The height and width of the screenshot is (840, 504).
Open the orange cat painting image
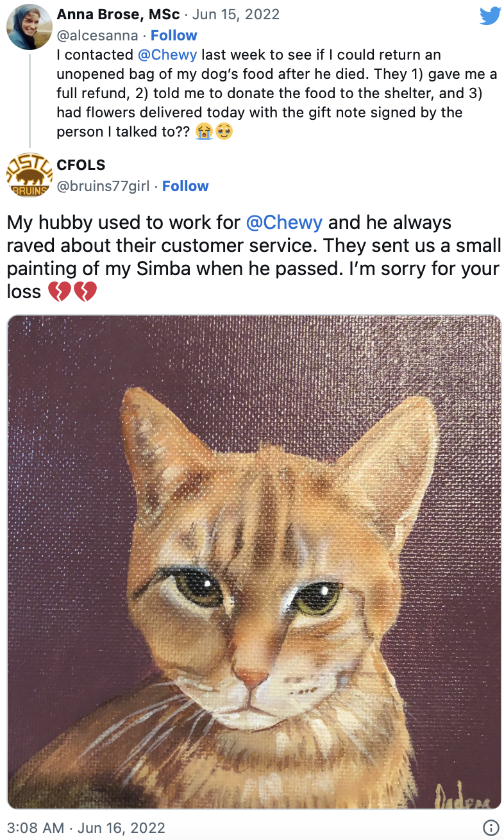(254, 562)
